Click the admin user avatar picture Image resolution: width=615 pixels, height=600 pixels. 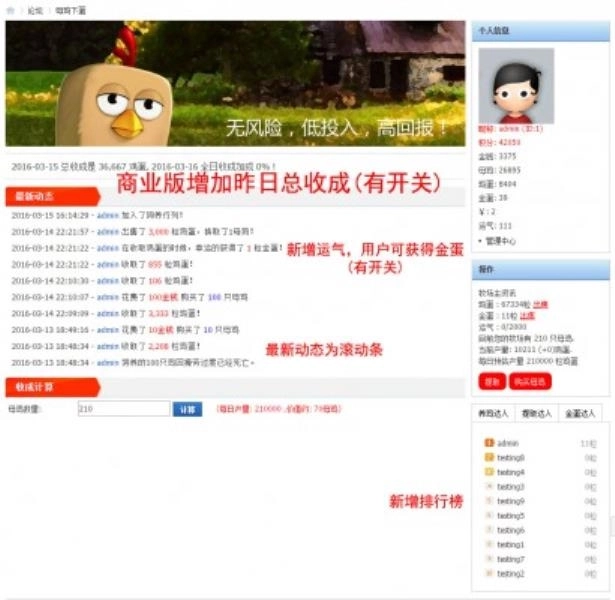pos(516,86)
